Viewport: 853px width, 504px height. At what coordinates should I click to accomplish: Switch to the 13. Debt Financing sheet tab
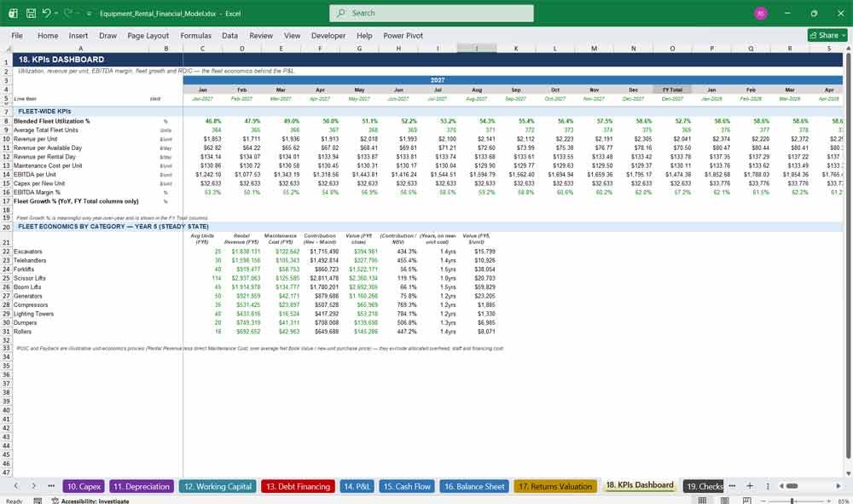pos(298,487)
